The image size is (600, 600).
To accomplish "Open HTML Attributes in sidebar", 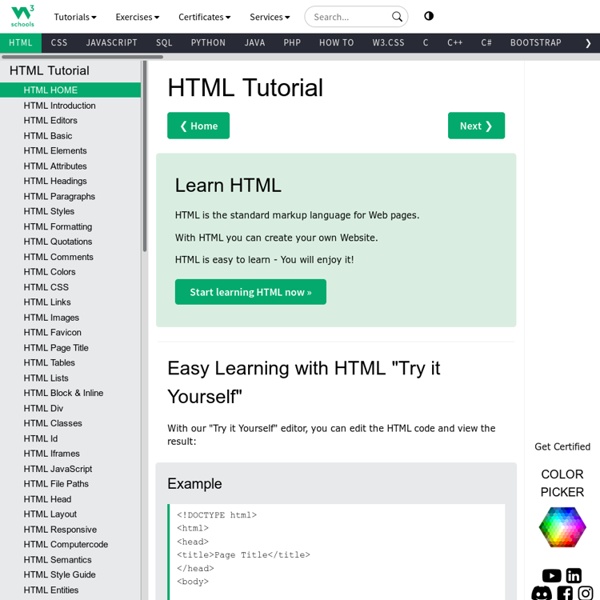I will [70, 166].
